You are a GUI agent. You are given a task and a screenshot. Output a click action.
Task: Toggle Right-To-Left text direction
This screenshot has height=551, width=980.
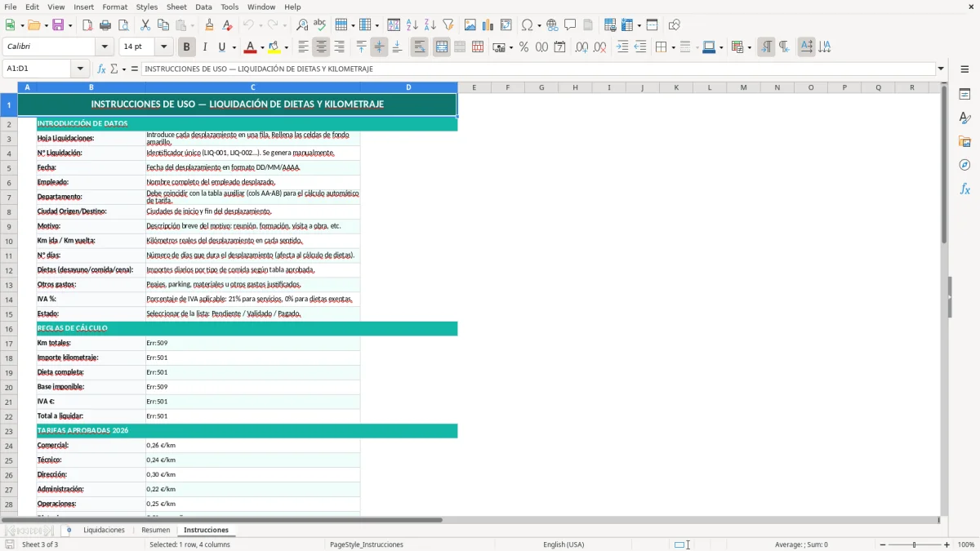[x=783, y=47]
